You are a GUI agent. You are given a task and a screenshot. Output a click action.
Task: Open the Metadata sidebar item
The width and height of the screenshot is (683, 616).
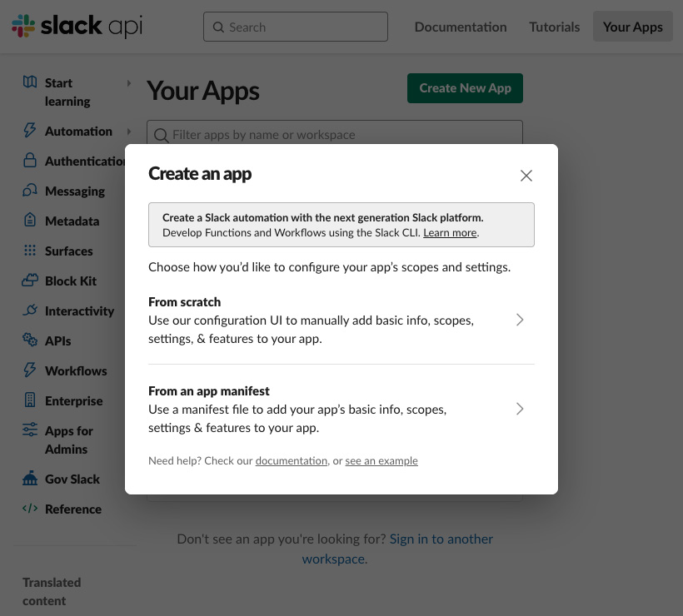pos(72,221)
